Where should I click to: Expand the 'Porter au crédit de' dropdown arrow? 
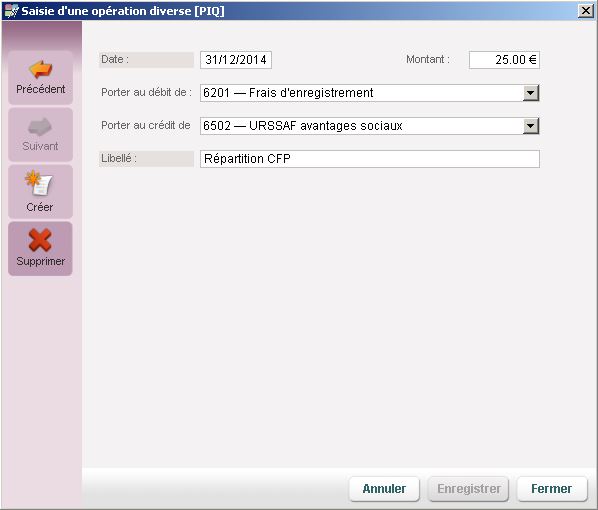point(530,126)
